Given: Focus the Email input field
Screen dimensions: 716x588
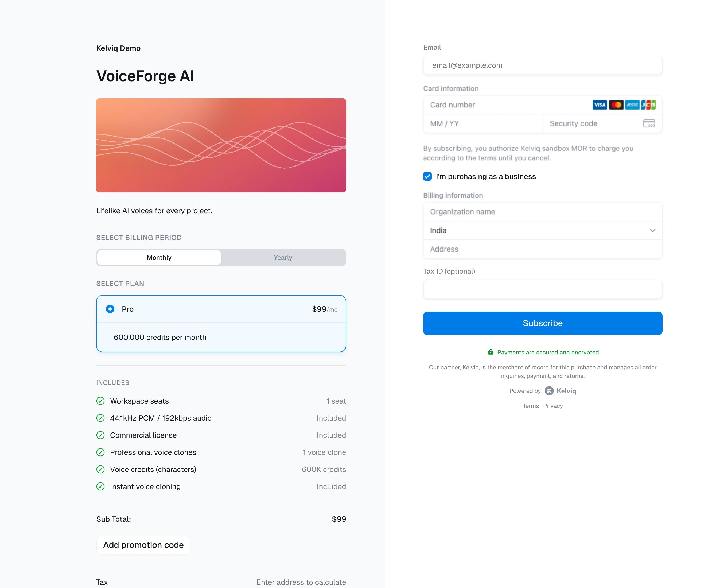Looking at the screenshot, I should [542, 65].
